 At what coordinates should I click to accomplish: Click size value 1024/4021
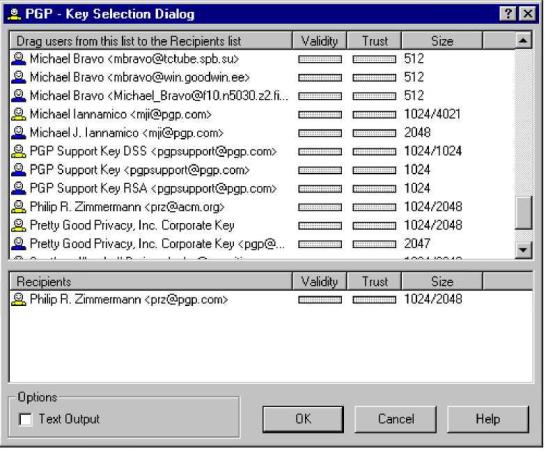(432, 114)
